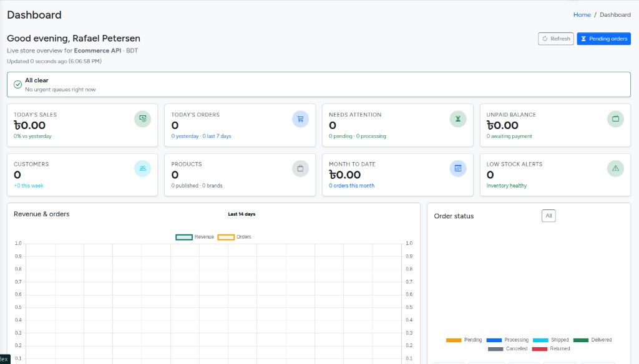Click the Low Stock Alerts card heading

point(514,164)
